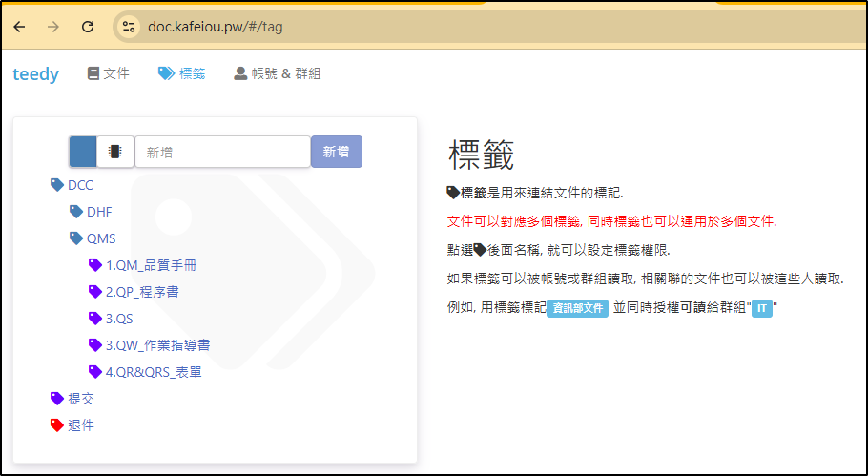Switch to the 標籤 menu tab

[181, 73]
